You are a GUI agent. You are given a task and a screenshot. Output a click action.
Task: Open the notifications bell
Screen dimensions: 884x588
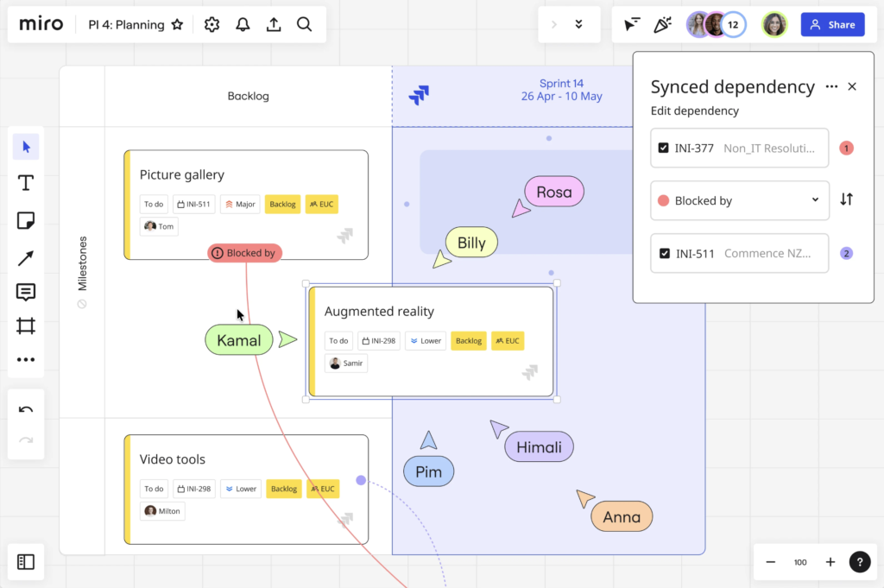pyautogui.click(x=243, y=24)
